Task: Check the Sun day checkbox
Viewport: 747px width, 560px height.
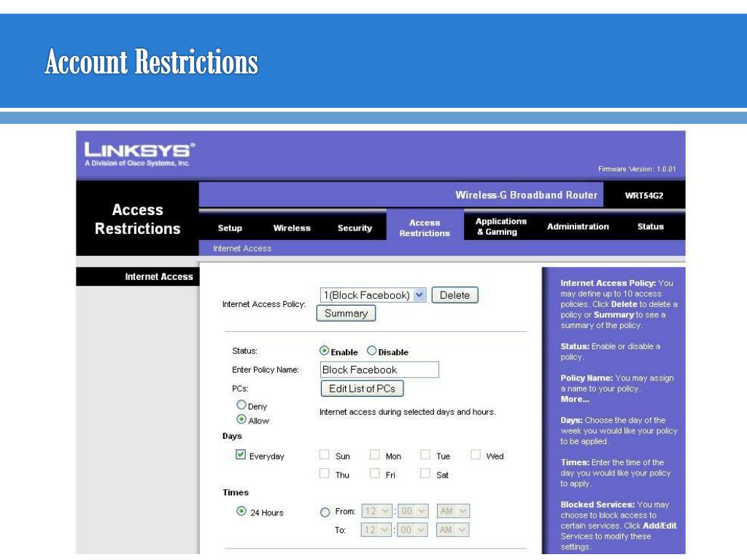Action: 325,454
